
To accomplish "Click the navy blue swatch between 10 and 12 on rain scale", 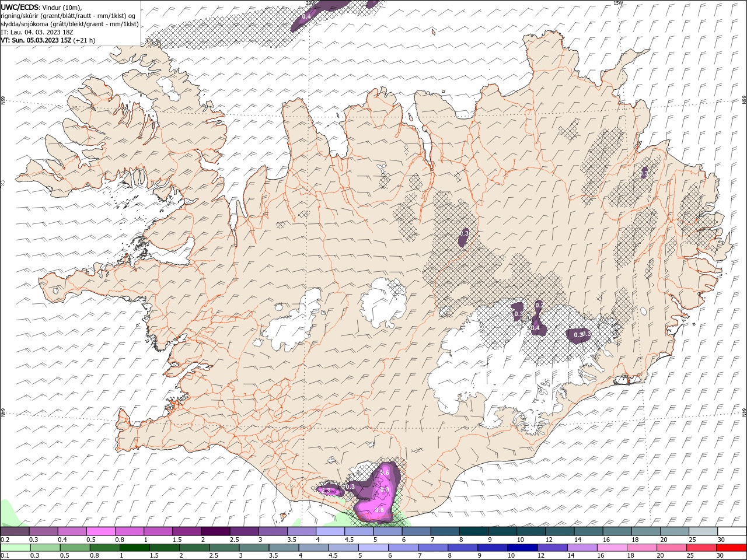I will click(522, 548).
